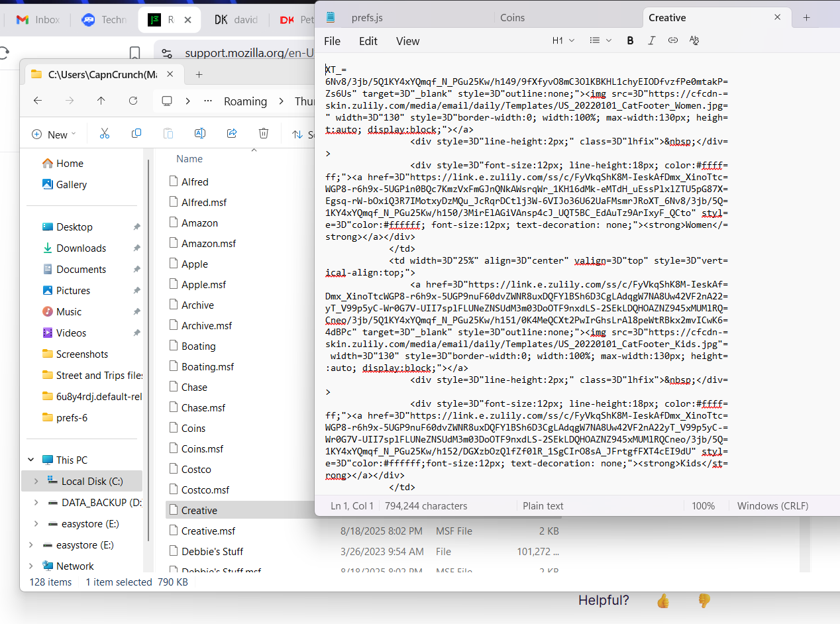This screenshot has width=840, height=624.
Task: Click the New button in Explorer
Action: pos(53,134)
